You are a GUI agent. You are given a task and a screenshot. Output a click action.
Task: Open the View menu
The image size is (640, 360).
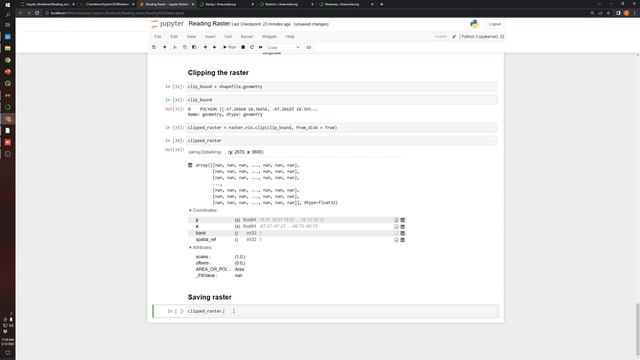pos(191,37)
